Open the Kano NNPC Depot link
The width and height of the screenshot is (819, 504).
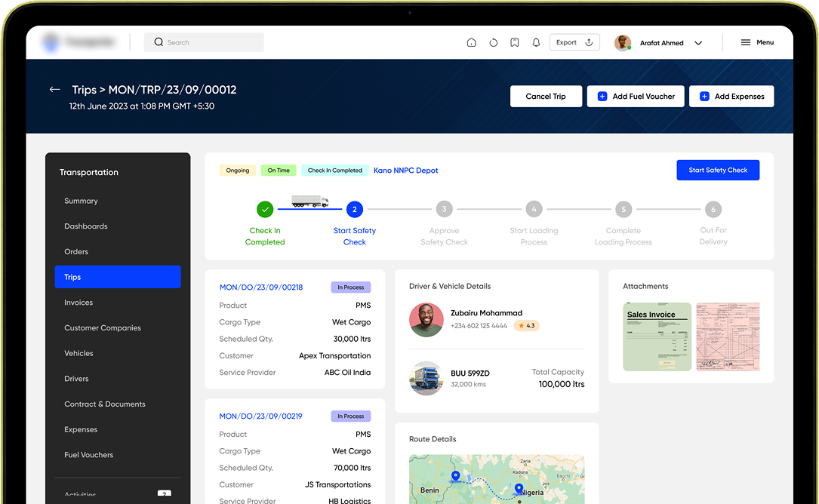(406, 171)
